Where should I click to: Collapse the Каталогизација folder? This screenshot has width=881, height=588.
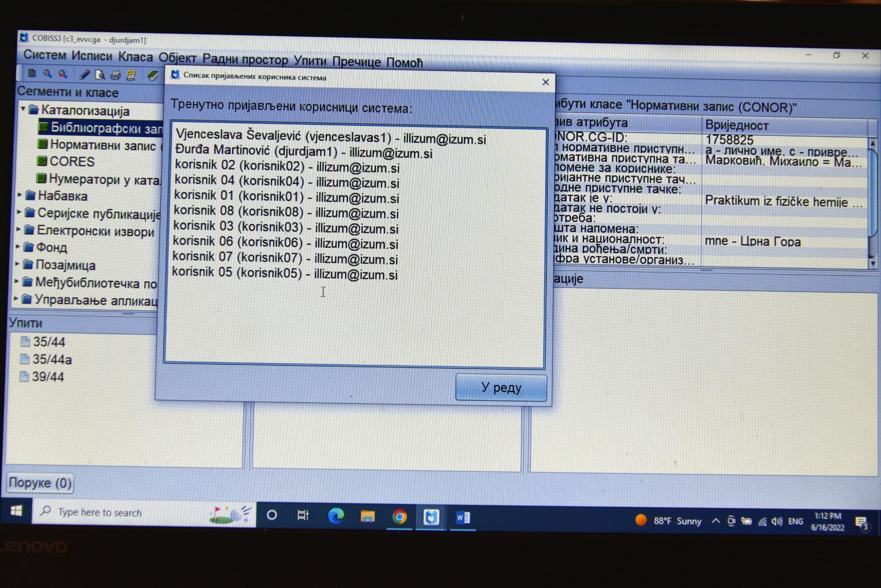click(23, 109)
